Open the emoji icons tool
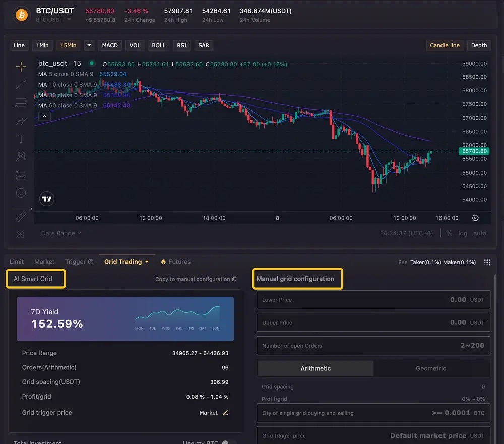 (21, 193)
